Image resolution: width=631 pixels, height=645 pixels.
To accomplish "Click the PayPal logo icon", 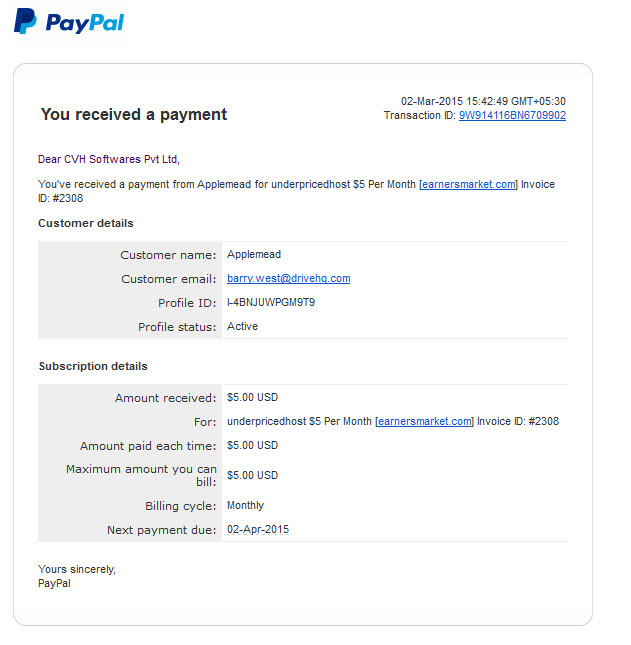I will 25,21.
